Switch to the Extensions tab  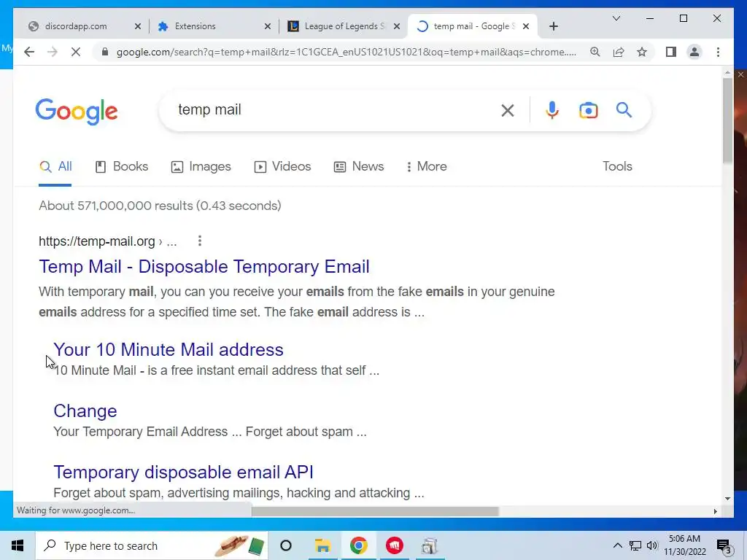[195, 26]
